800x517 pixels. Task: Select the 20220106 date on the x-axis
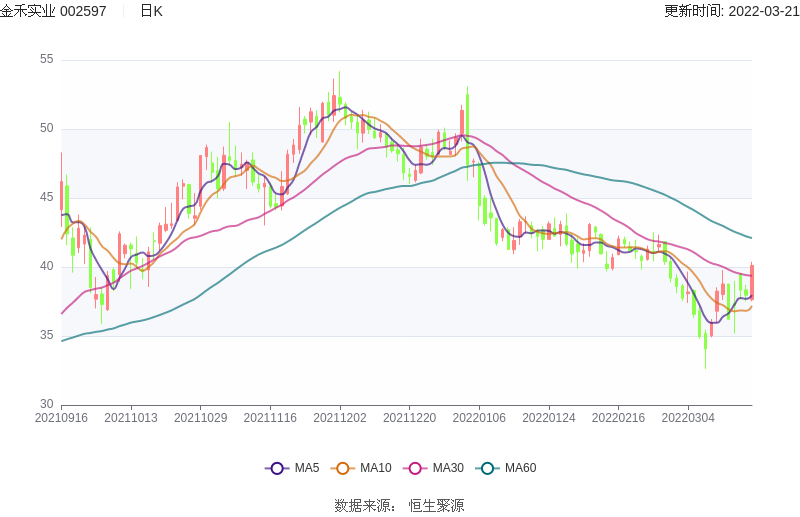479,418
